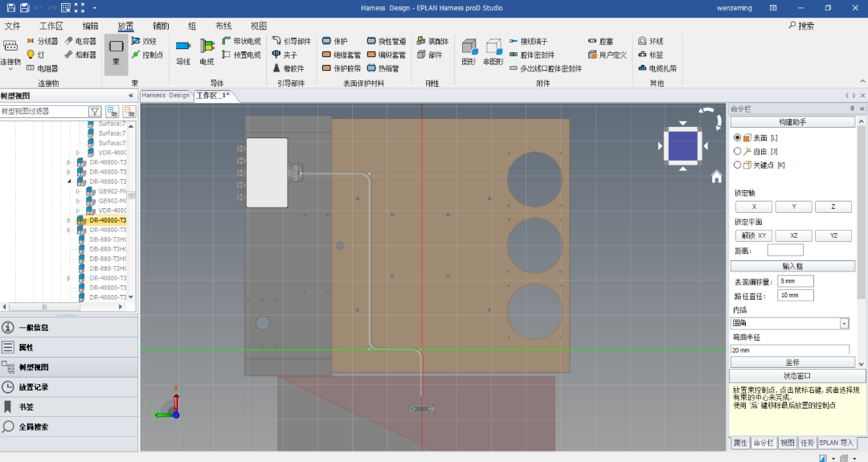This screenshot has height=462, width=868.
Task: Place a 控制点 control point
Action: coord(147,55)
